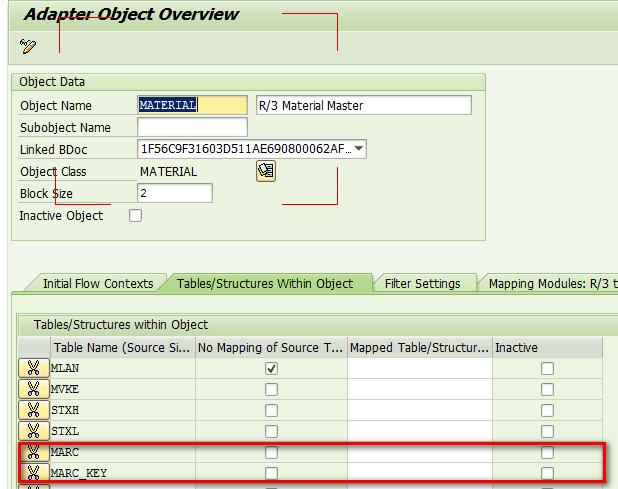Click Mapped Table/Structure cell for MLAN
The width and height of the screenshot is (618, 489).
[x=420, y=368]
